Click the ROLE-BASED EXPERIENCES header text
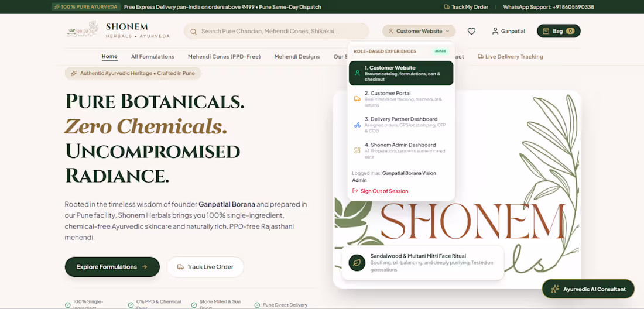This screenshot has width=644, height=309. pos(385,51)
